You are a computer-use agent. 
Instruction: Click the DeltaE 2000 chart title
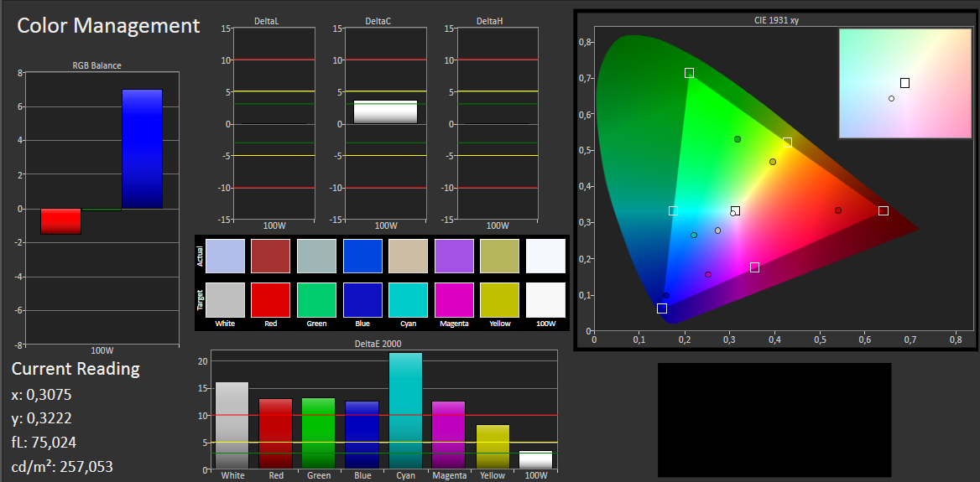[x=378, y=344]
